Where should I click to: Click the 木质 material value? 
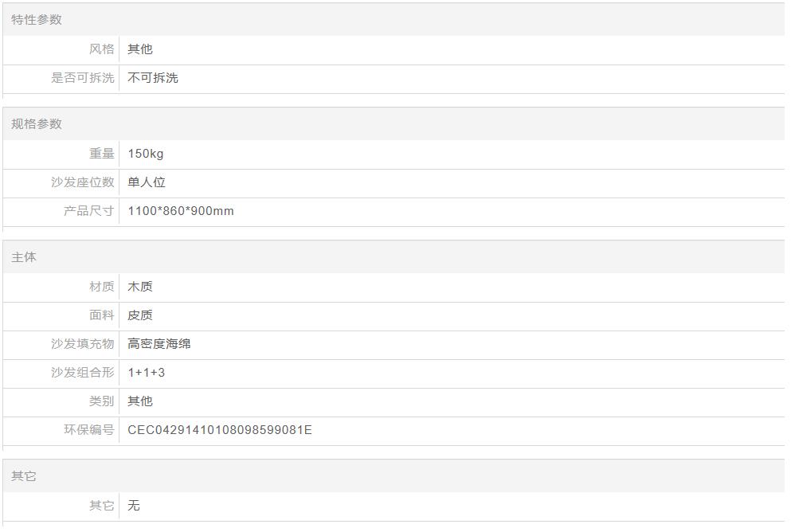tap(140, 287)
